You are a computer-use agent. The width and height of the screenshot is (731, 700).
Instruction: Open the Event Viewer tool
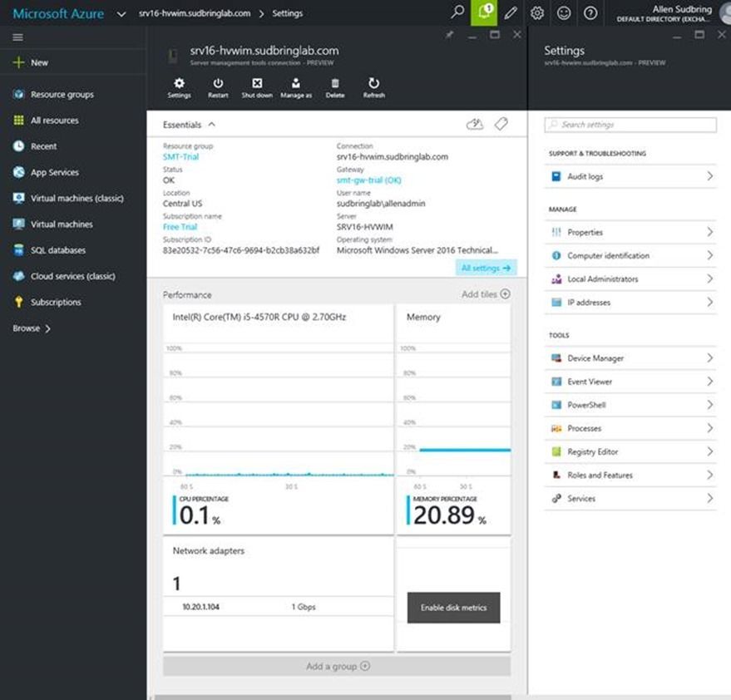click(630, 382)
